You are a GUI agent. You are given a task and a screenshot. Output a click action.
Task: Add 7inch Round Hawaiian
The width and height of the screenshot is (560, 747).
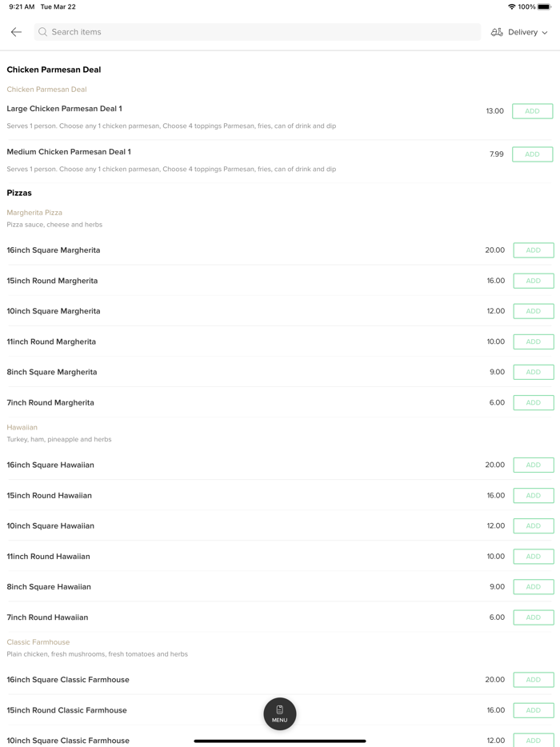[534, 617]
